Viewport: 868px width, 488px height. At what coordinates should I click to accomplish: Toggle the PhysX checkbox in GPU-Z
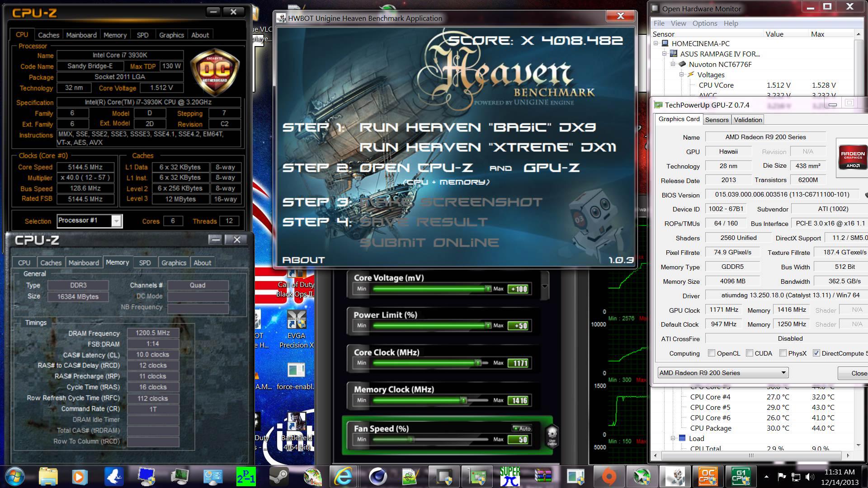point(783,353)
